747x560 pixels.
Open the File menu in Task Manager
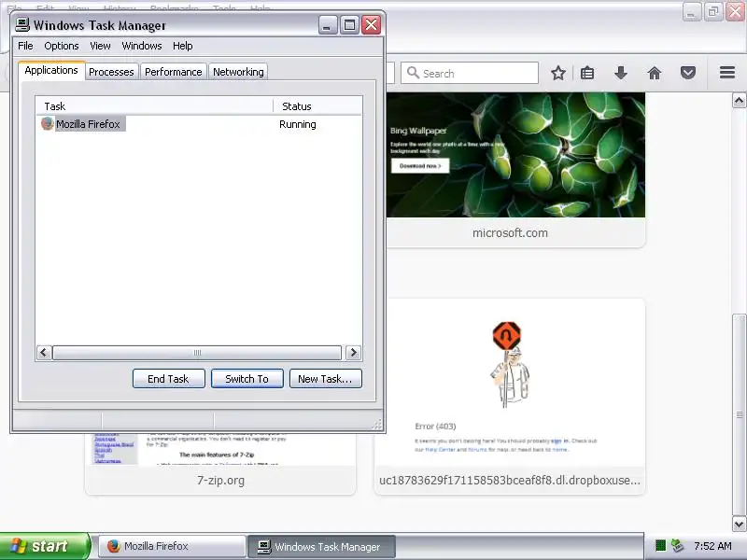[x=25, y=46]
